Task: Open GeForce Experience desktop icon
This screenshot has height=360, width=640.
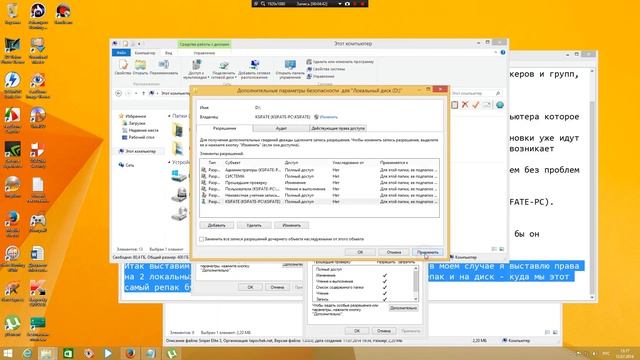Action: [12, 155]
